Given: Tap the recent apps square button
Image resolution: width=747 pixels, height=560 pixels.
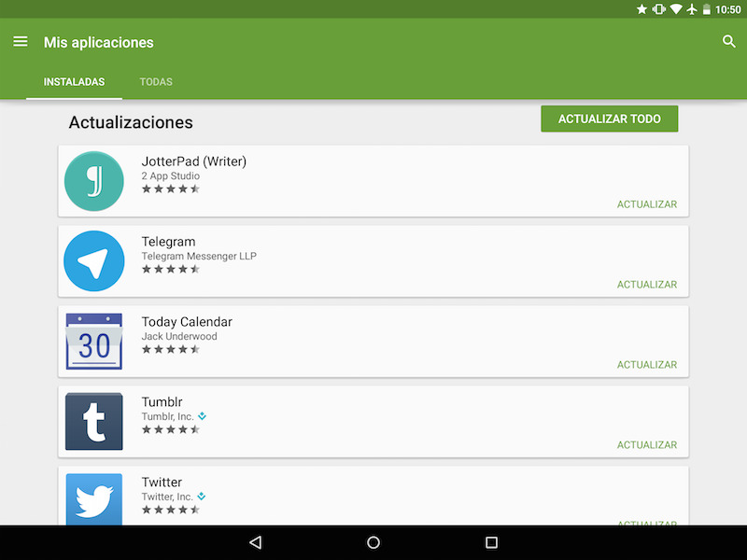Looking at the screenshot, I should (x=491, y=542).
